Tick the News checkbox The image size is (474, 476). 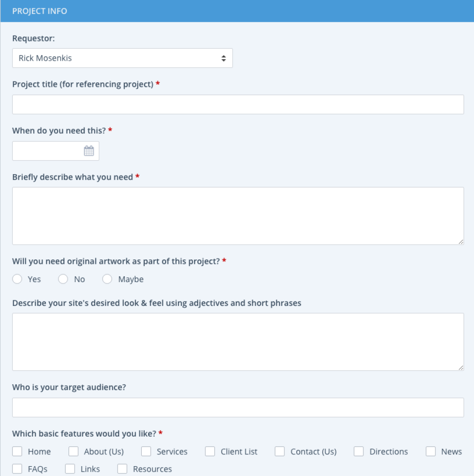click(431, 451)
